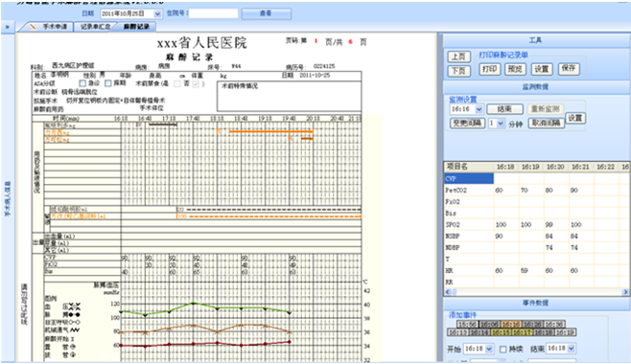
Task: Click scroll-right arrow of monitoring data table
Action: (x=626, y=292)
